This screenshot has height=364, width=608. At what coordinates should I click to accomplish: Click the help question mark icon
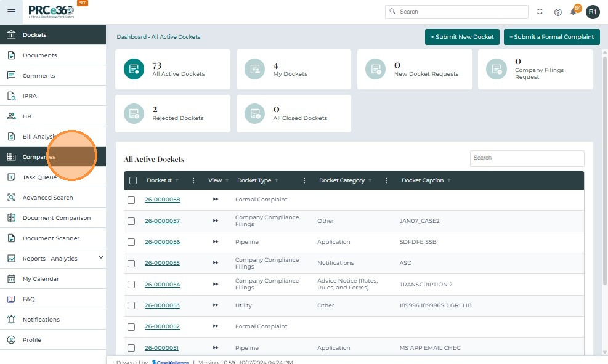tap(558, 12)
